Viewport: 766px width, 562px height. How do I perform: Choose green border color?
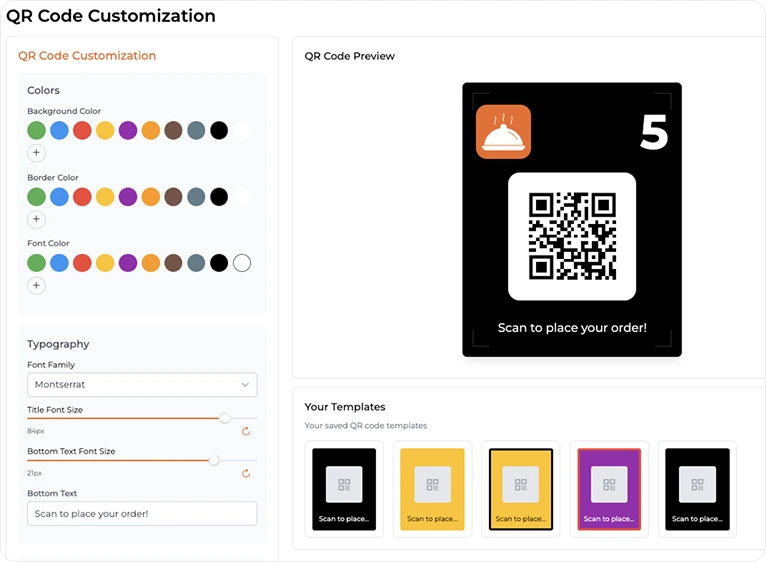click(37, 196)
